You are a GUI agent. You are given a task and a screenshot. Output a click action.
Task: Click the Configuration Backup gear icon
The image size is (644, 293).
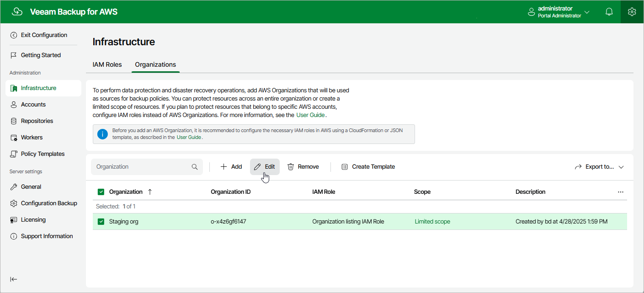click(x=14, y=203)
